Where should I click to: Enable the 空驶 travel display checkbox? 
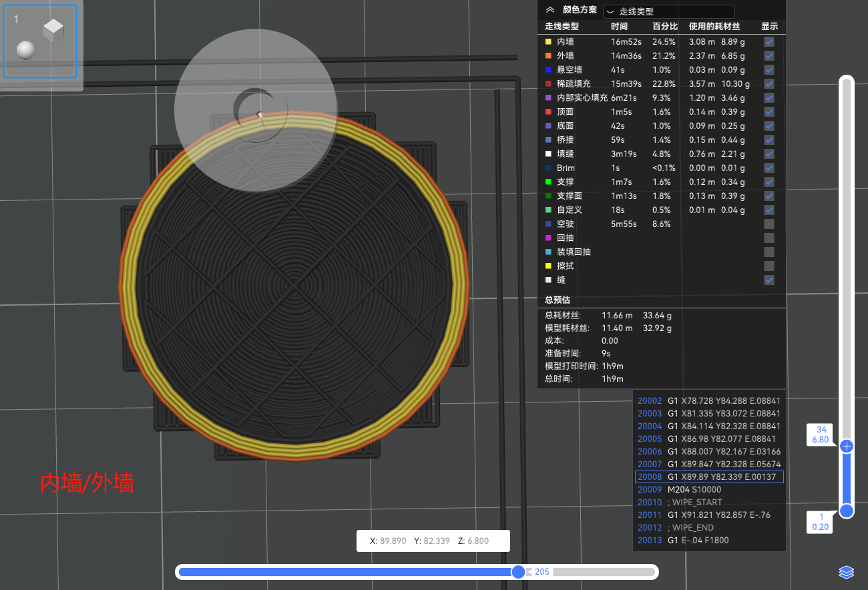[x=769, y=224]
